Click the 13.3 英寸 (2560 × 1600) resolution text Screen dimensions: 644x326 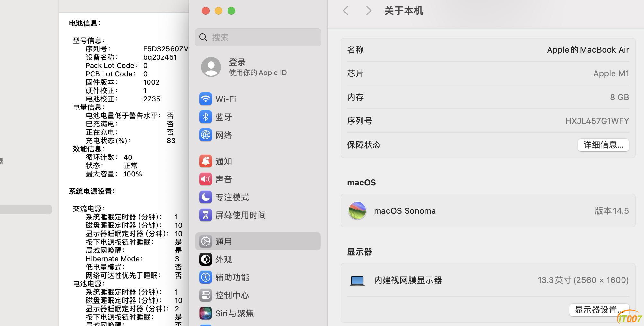click(x=583, y=280)
